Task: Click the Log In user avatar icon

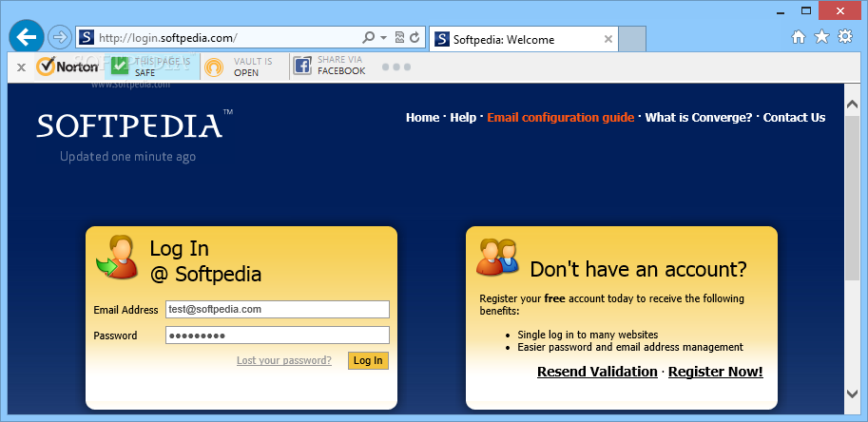Action: coord(117,257)
